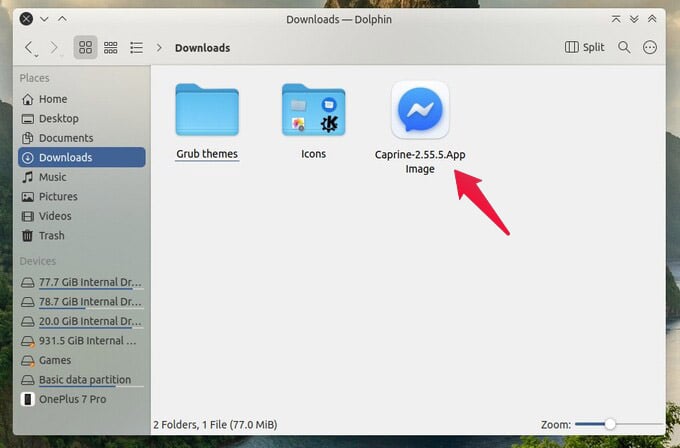Click the overlined up arrow titlebar button

click(616, 19)
